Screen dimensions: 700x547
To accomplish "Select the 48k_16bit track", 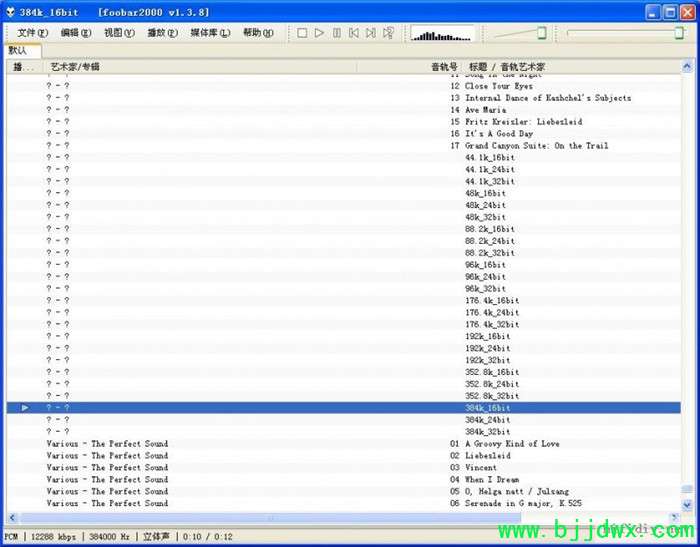I will [344, 193].
